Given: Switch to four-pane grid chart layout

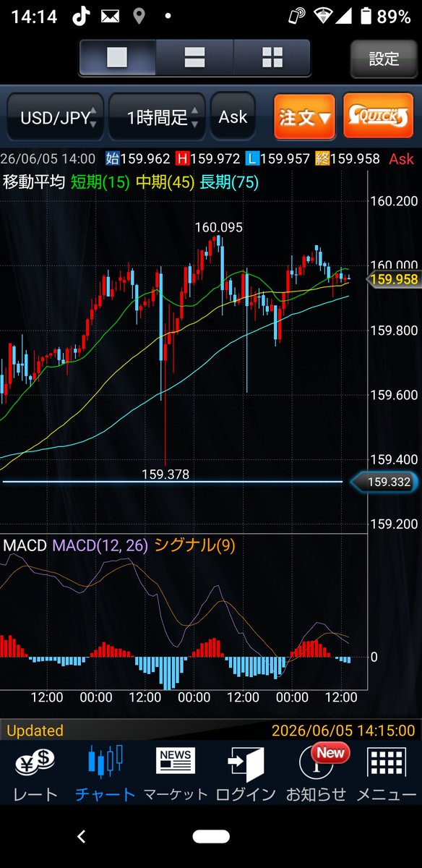Looking at the screenshot, I should tap(272, 58).
